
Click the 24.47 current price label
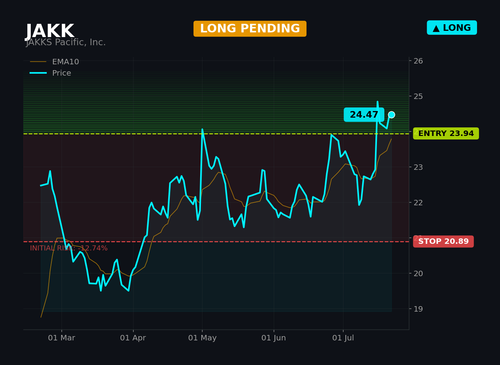(364, 115)
